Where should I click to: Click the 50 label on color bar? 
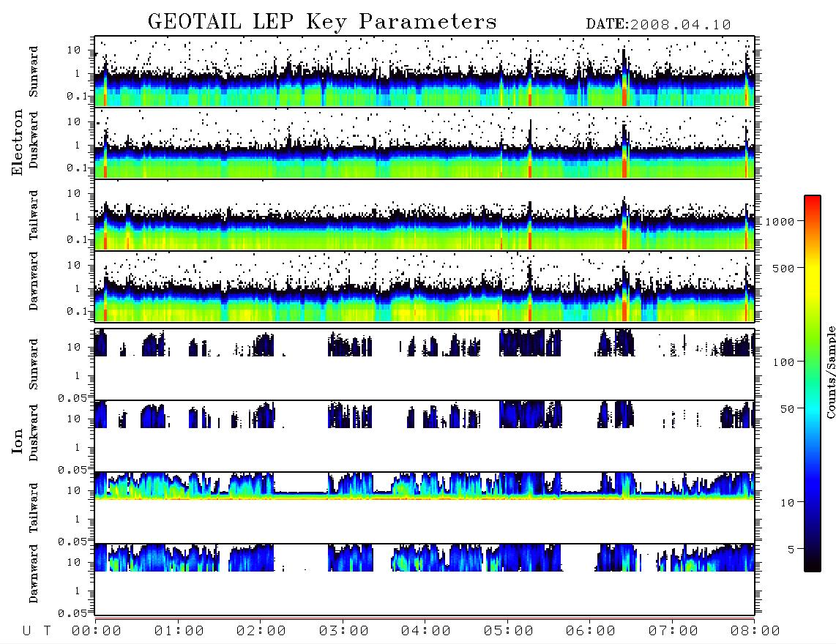(x=788, y=409)
